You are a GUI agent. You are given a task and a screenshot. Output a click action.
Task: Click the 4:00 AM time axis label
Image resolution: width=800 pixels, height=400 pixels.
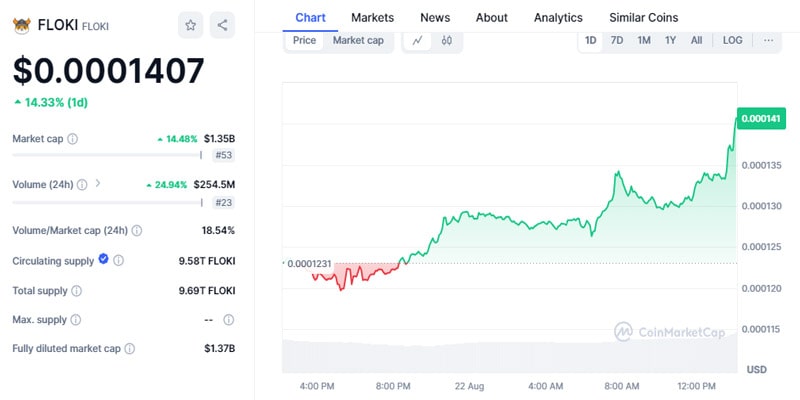[546, 386]
